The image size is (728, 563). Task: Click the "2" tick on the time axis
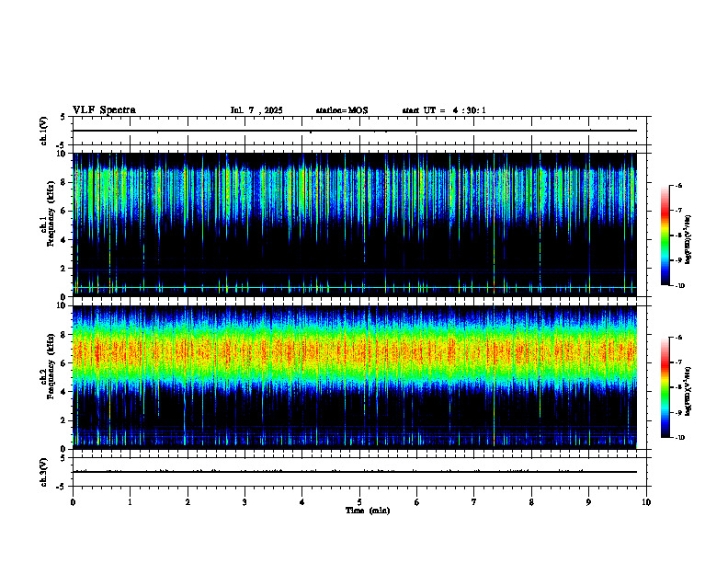point(188,502)
